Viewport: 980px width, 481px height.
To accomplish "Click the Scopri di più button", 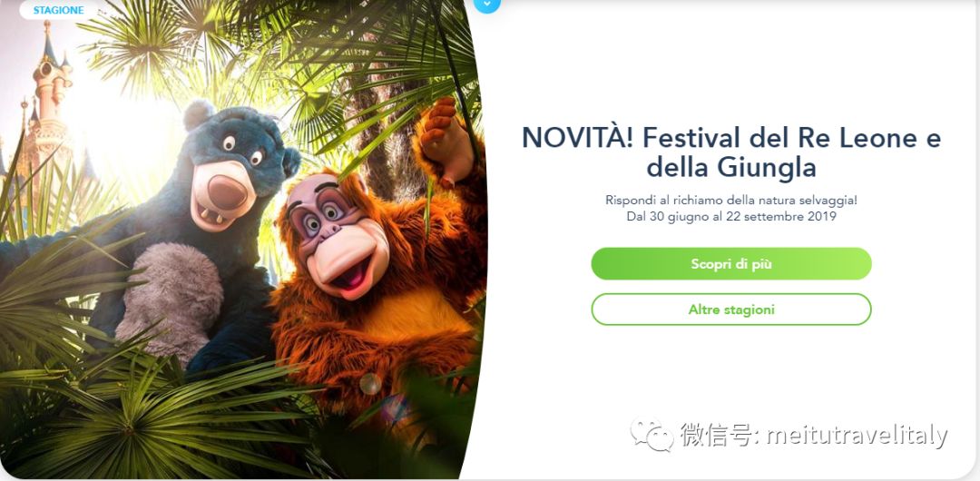I will [731, 264].
